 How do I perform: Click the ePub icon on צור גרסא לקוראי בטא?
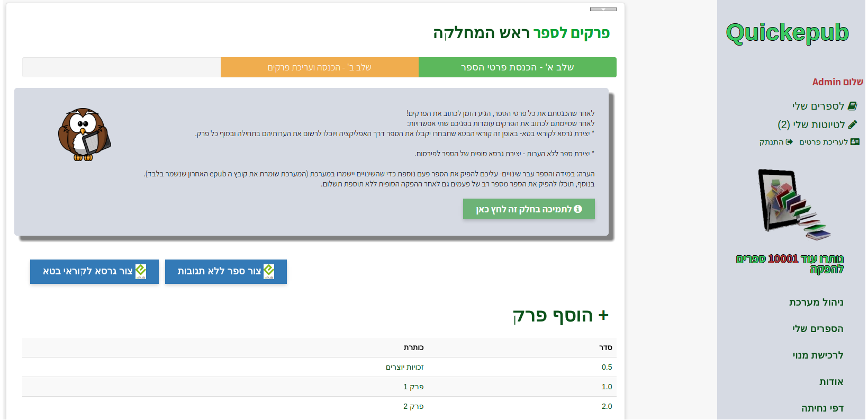[141, 272]
